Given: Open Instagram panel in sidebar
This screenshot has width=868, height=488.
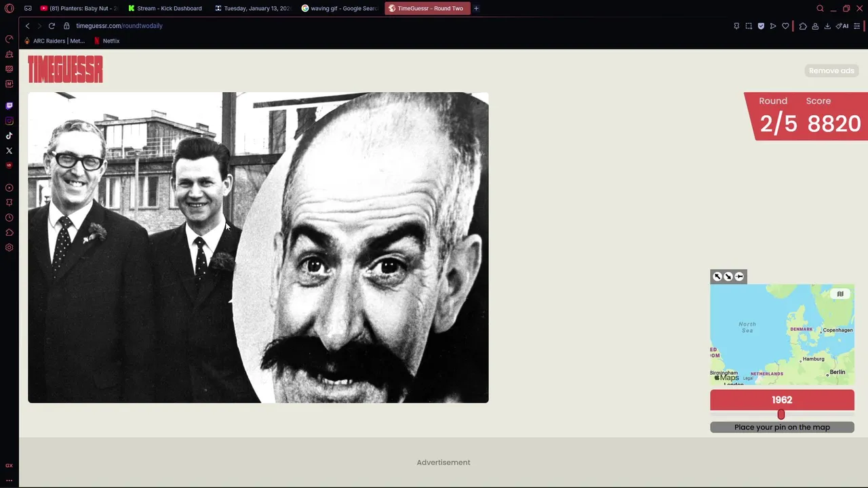Looking at the screenshot, I should coord(9,121).
